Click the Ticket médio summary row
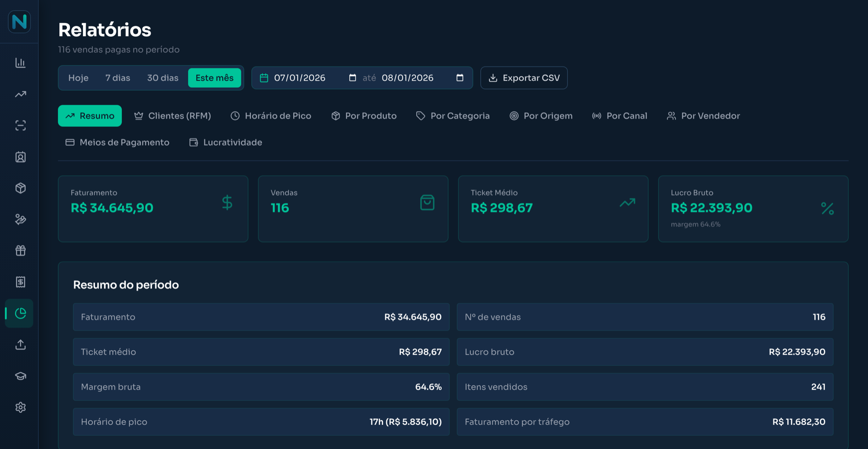Viewport: 868px width, 449px height. pos(261,352)
